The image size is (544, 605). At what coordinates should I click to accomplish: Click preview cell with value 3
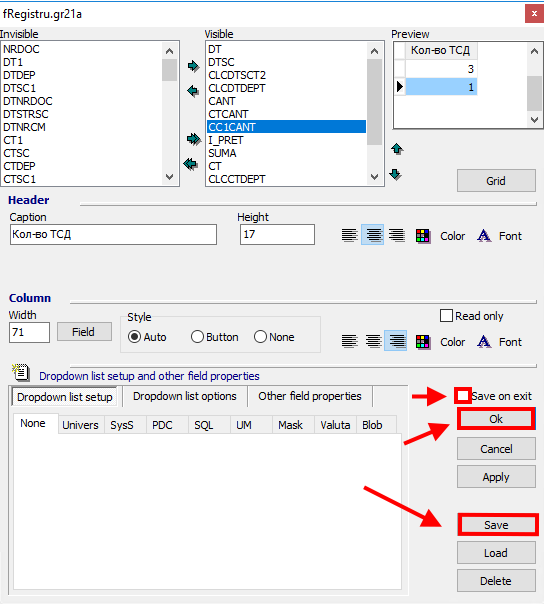[x=441, y=69]
